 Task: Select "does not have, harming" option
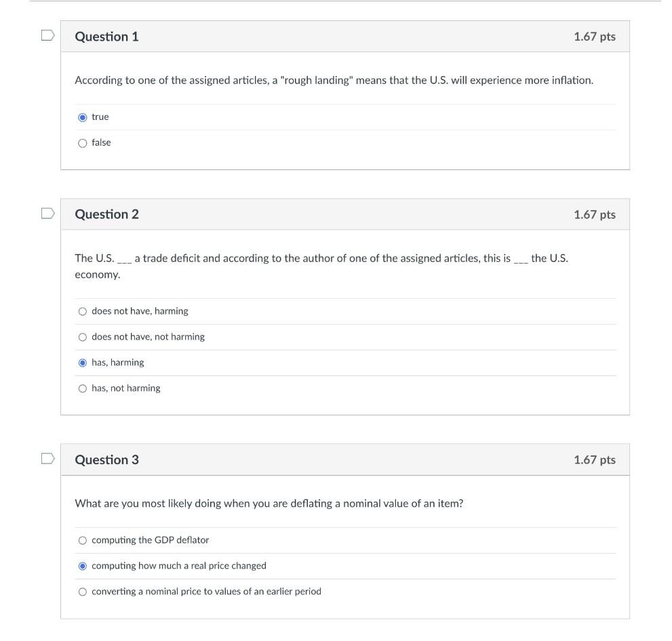click(x=83, y=312)
